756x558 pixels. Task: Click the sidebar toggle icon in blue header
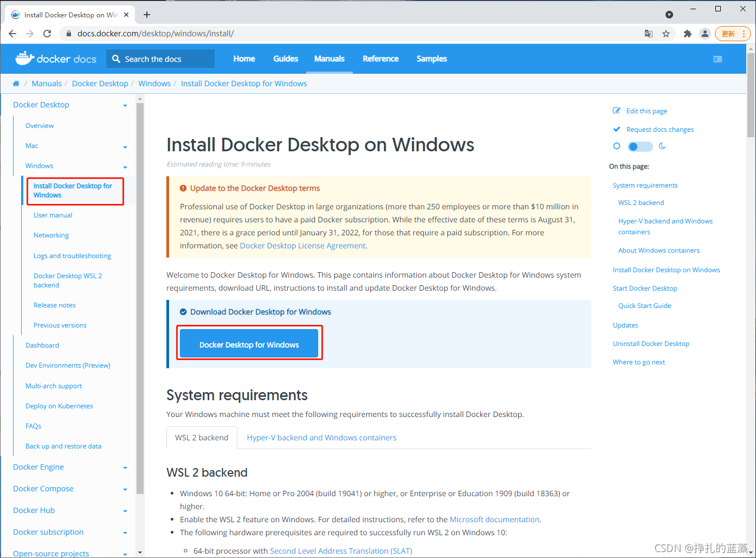718,59
